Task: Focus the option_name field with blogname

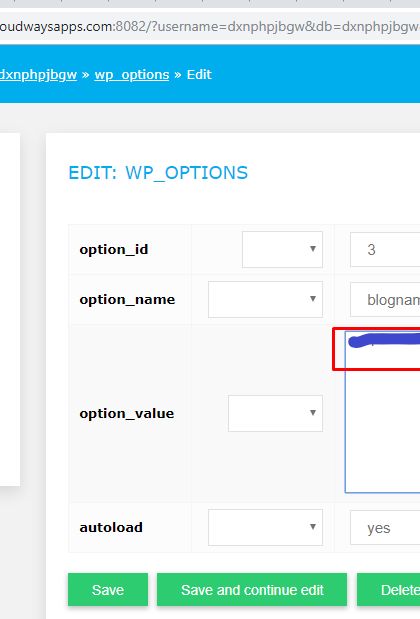Action: (x=385, y=300)
